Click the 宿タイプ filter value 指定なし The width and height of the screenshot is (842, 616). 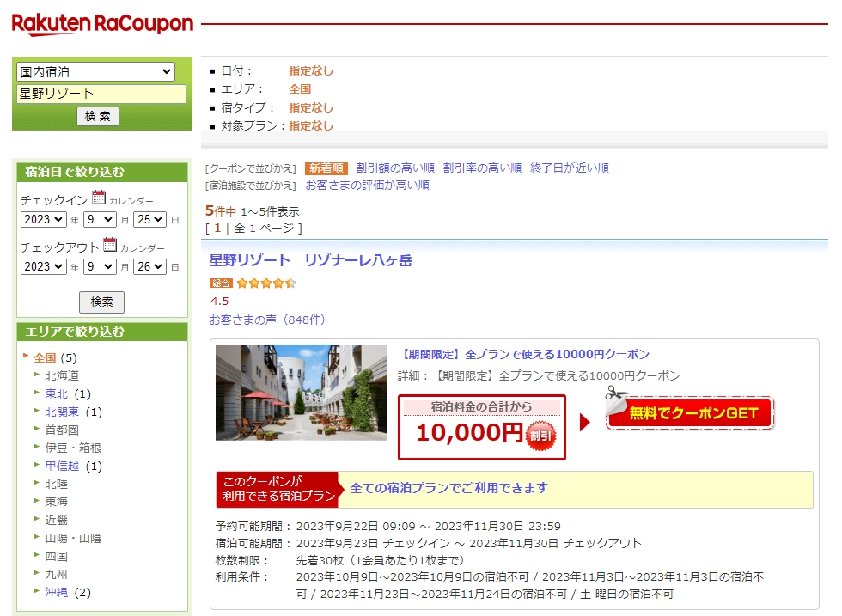coord(311,107)
